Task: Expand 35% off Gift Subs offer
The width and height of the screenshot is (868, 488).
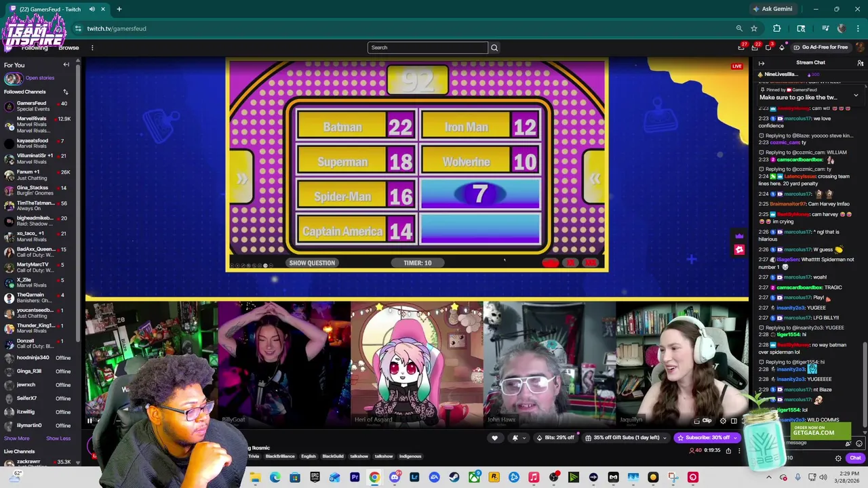Action: coord(625,438)
